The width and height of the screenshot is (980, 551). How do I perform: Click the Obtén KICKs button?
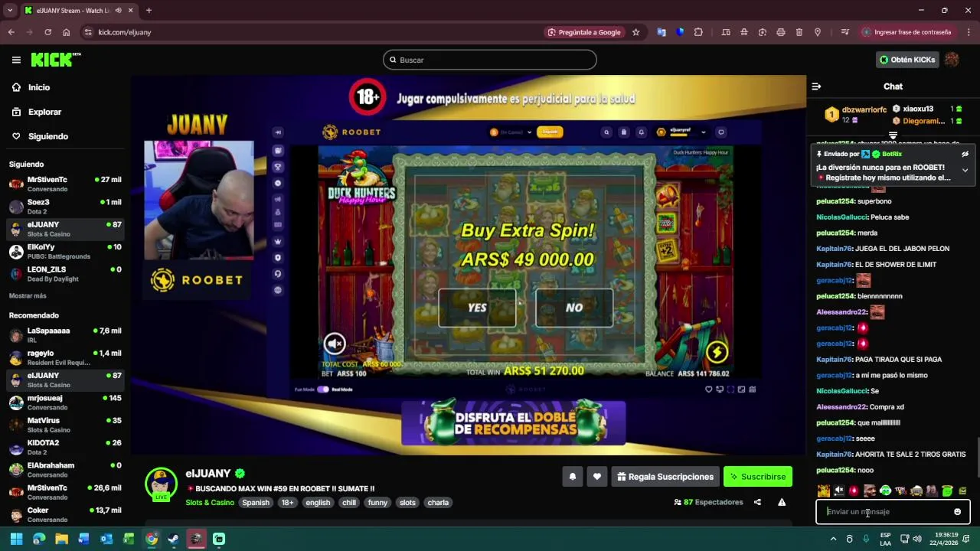click(907, 60)
